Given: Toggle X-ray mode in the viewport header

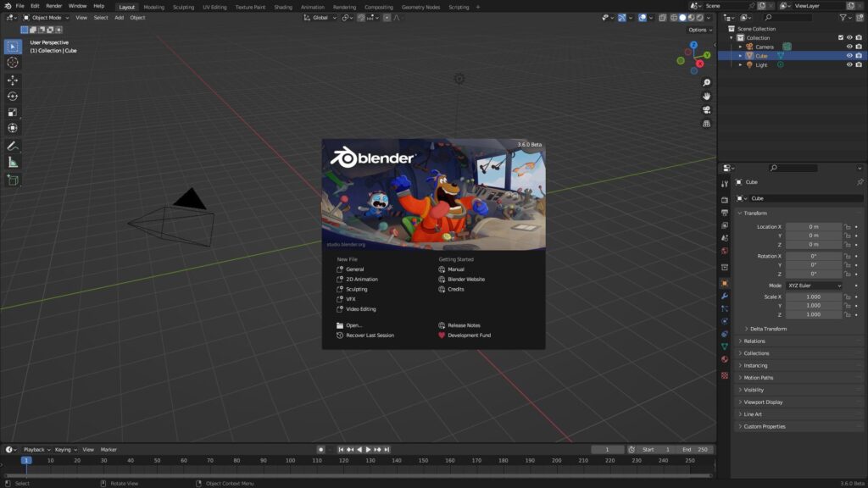Looking at the screenshot, I should click(x=662, y=19).
